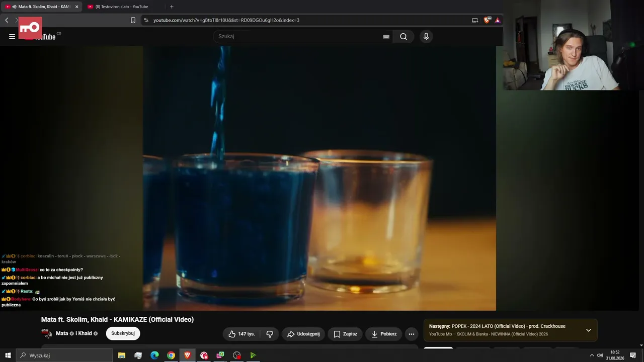The height and width of the screenshot is (362, 644).
Task: Go back using the browser back arrow
Action: (7, 20)
